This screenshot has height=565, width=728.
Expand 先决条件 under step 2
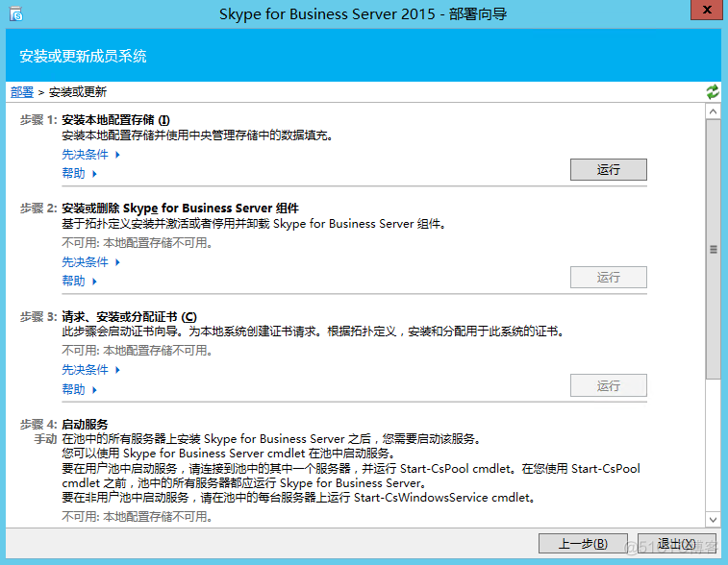[x=90, y=262]
